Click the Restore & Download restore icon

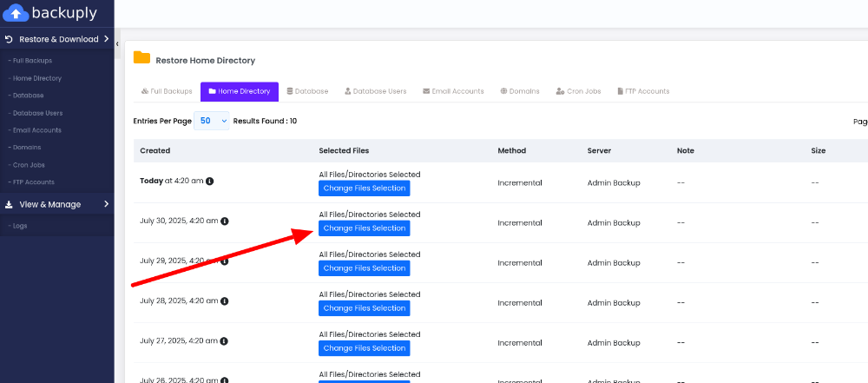(9, 39)
